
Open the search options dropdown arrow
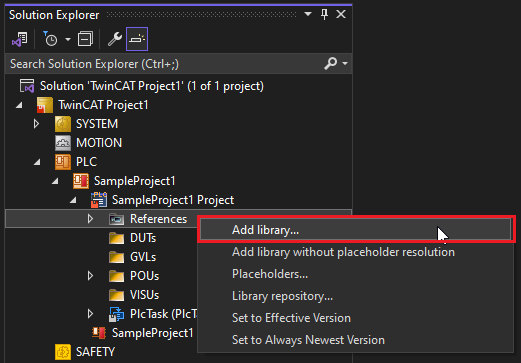(x=345, y=63)
